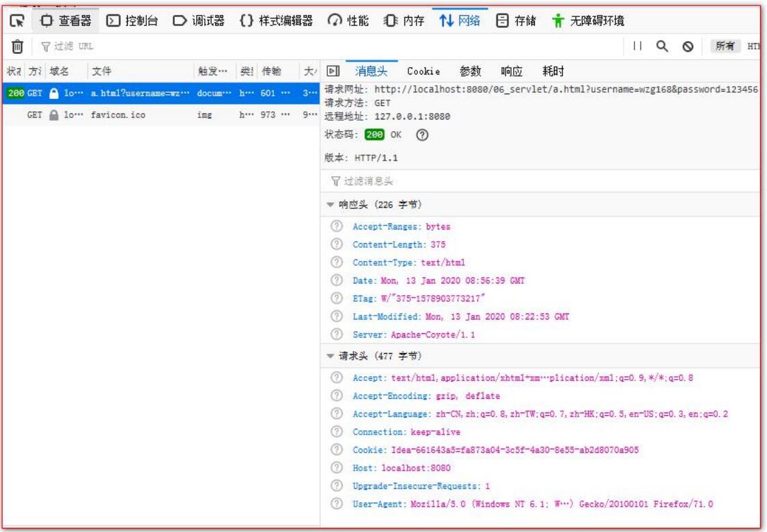Open the 无障碍环境 panel
This screenshot has width=767, height=532.
587,20
